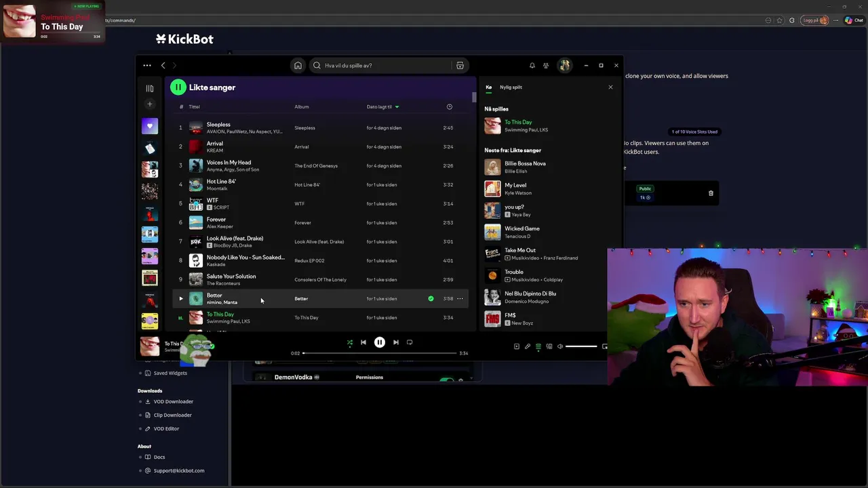This screenshot has height=488, width=868.
Task: Select the Sleepless track row
Action: click(x=321, y=127)
